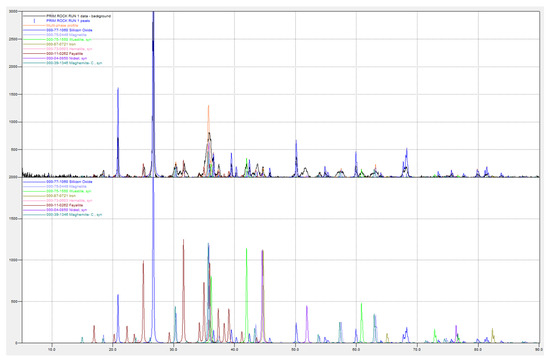
Task: Click the orange Multiphase profile line swatch
Action: point(34,26)
